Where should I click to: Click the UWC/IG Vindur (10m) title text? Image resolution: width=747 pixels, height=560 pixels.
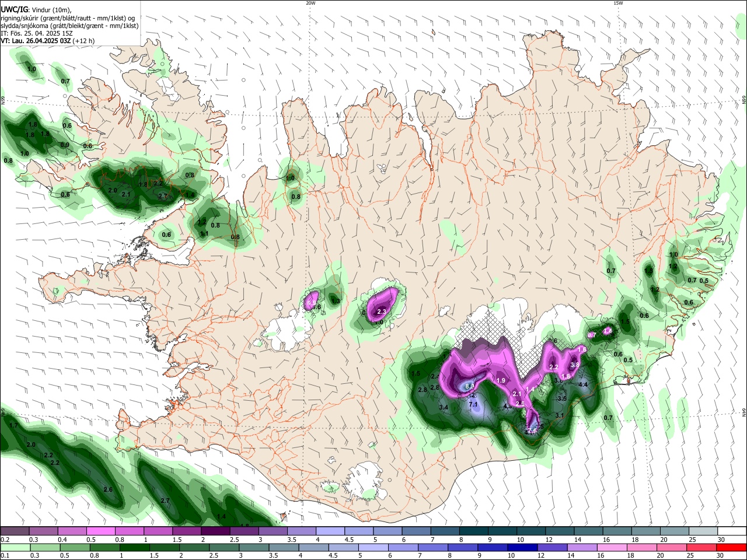36,10
